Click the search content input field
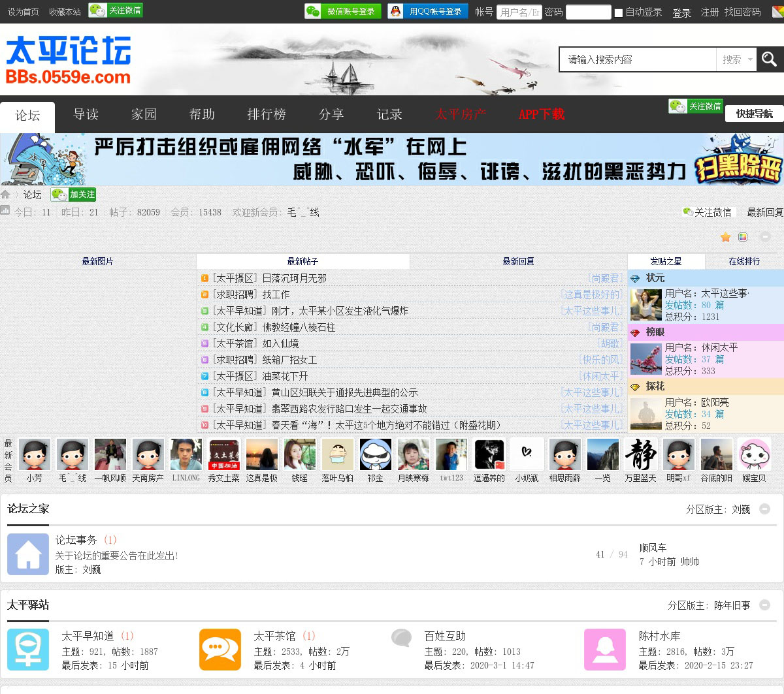The image size is (784, 694). [638, 59]
